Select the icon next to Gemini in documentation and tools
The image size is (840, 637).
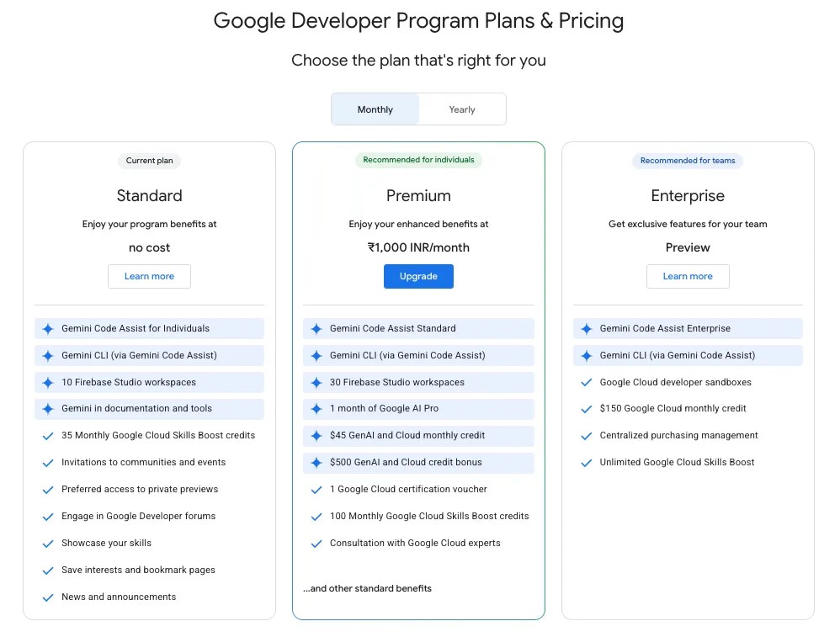(x=48, y=409)
